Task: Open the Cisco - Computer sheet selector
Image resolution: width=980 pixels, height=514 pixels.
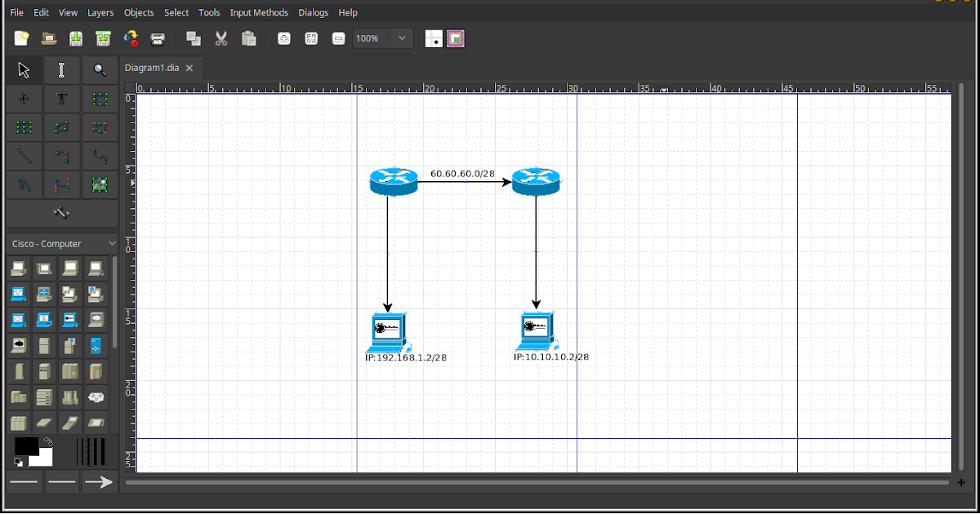Action: [x=61, y=243]
